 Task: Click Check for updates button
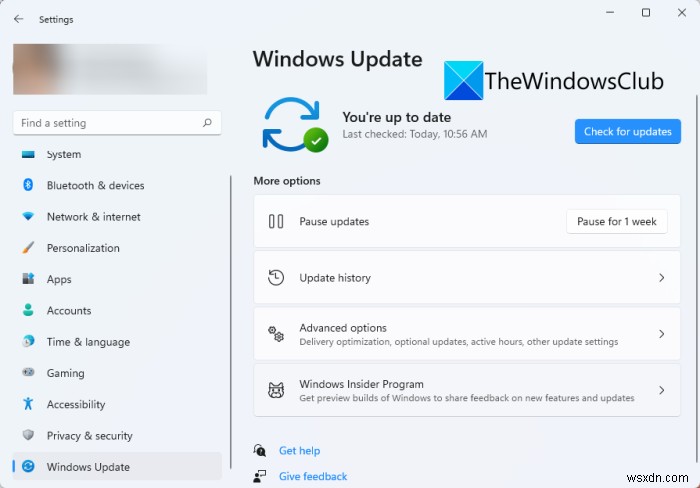(x=628, y=131)
